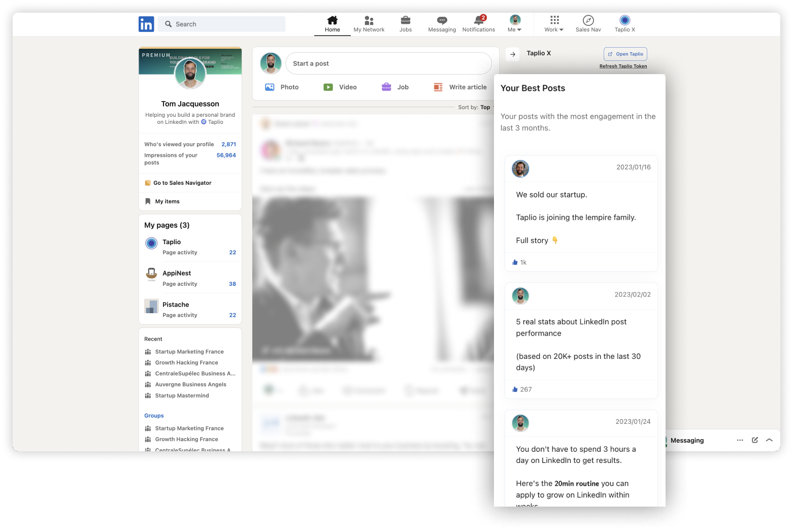Viewport: 793px width, 532px height.
Task: Click Go to Sales Navigator
Action: tap(182, 183)
